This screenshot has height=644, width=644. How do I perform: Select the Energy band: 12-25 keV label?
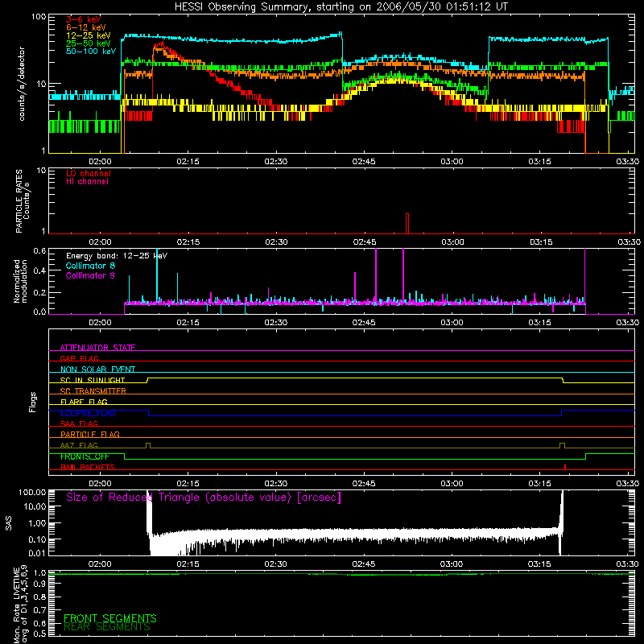point(117,256)
